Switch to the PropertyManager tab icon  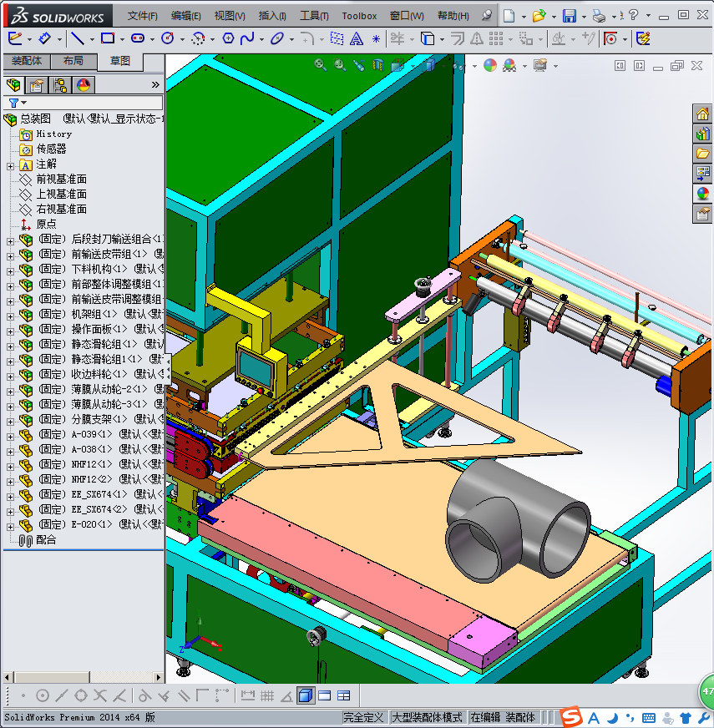click(37, 85)
